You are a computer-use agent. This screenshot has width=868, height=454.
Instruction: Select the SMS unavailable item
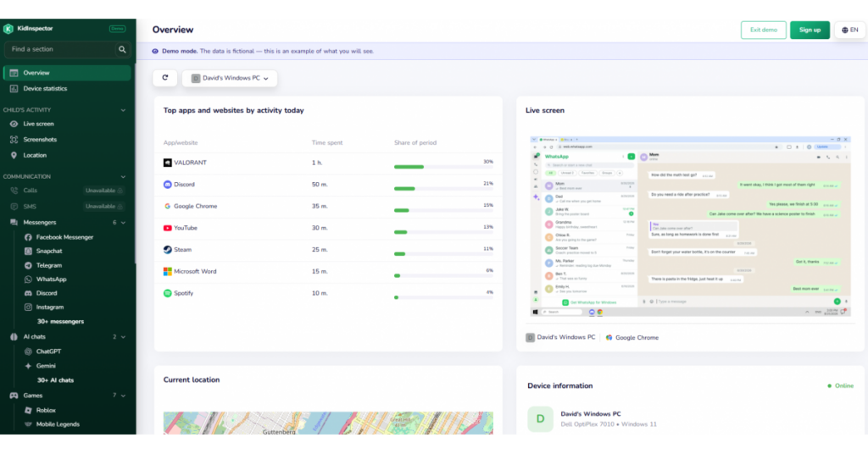click(x=67, y=207)
